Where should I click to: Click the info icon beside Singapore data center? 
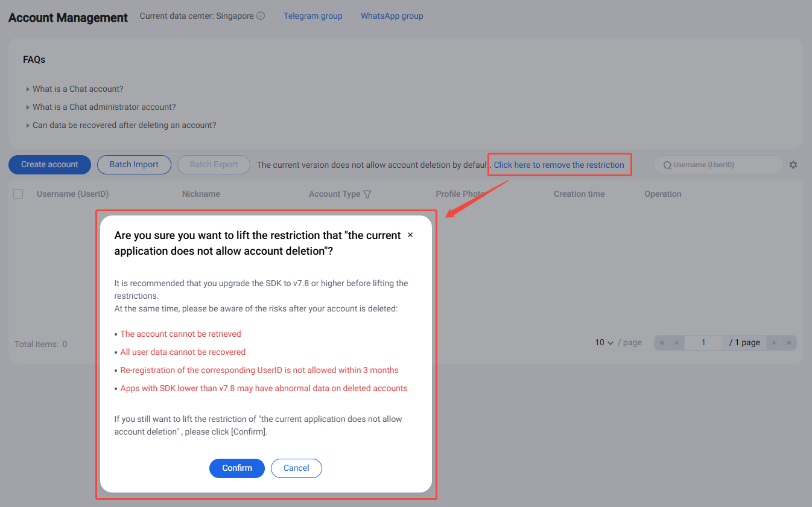[261, 16]
